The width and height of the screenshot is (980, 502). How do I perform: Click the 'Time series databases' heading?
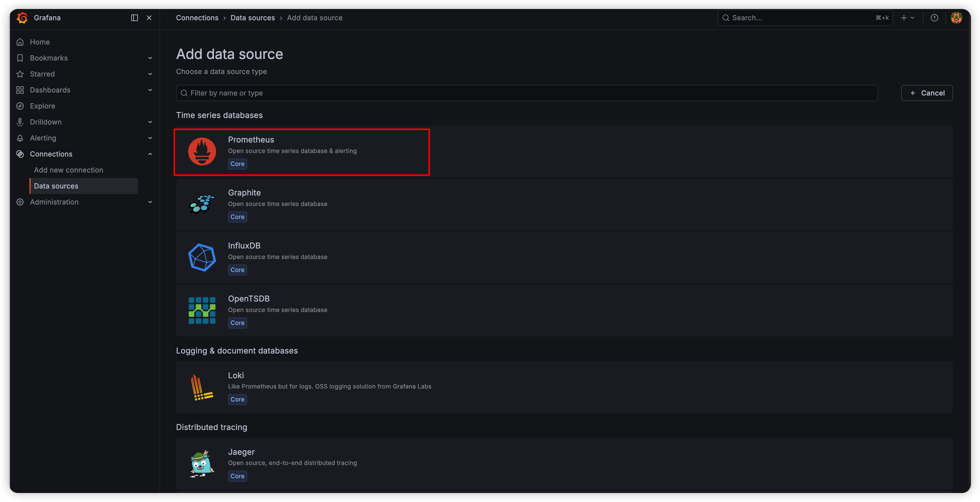coord(220,115)
